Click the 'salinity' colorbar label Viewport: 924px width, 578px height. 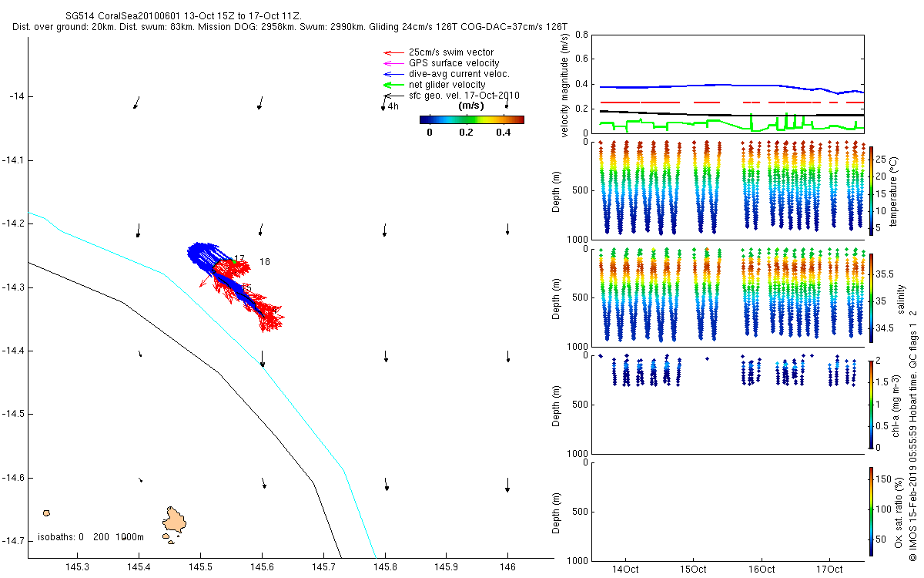pos(901,297)
